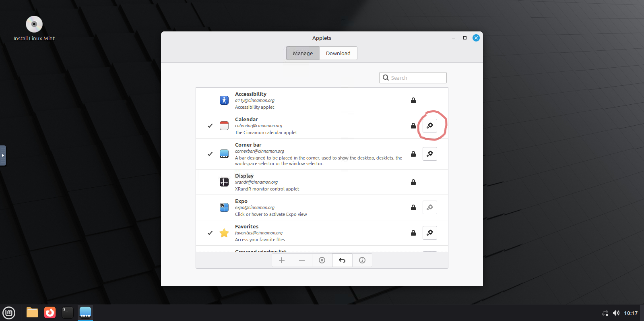Close the Applets window
Image resolution: width=644 pixels, height=321 pixels.
(x=476, y=38)
